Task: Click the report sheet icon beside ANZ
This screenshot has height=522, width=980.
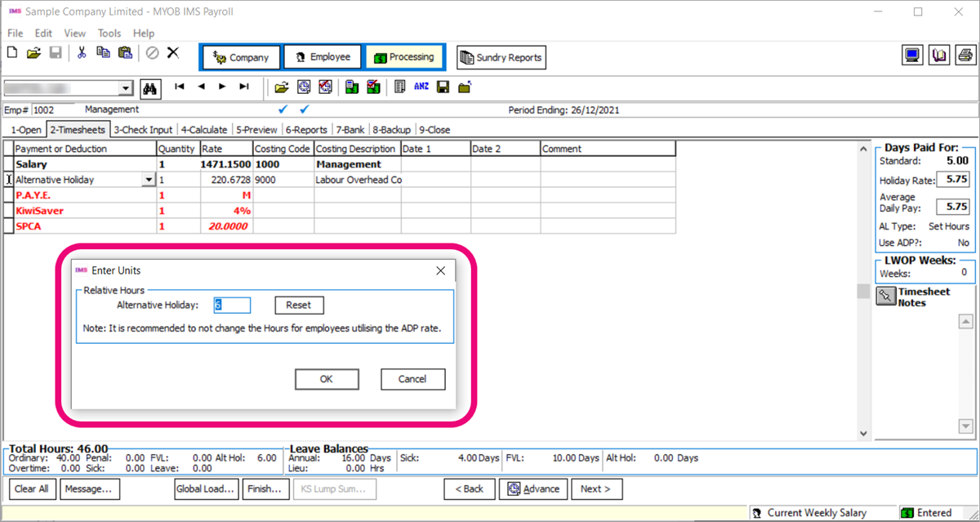Action: [x=399, y=87]
